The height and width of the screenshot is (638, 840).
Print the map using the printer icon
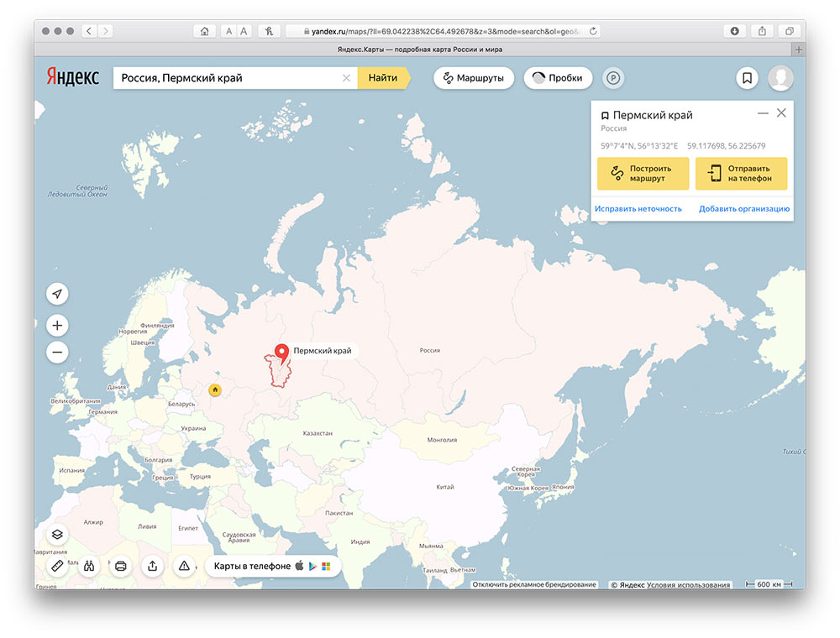(x=121, y=566)
